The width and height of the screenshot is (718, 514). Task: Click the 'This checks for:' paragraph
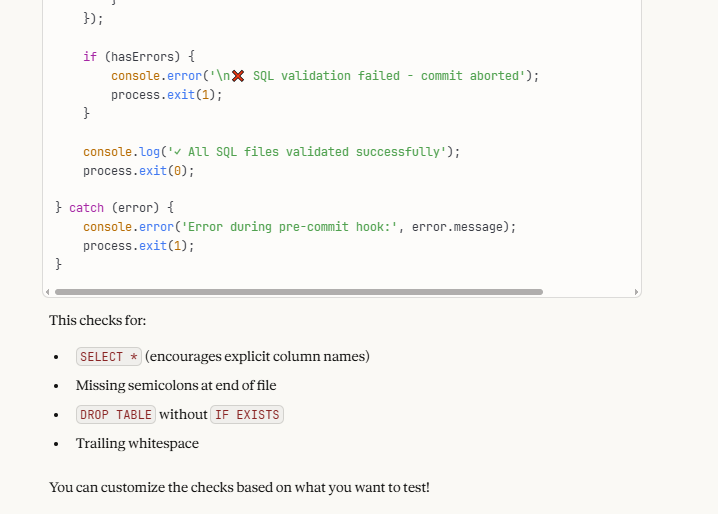[x=98, y=321]
